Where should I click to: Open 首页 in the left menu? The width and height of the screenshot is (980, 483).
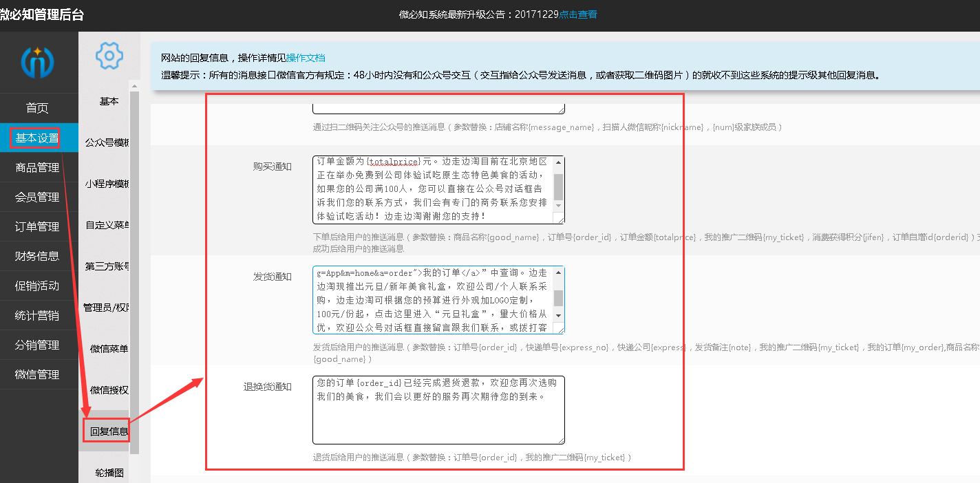(x=37, y=108)
